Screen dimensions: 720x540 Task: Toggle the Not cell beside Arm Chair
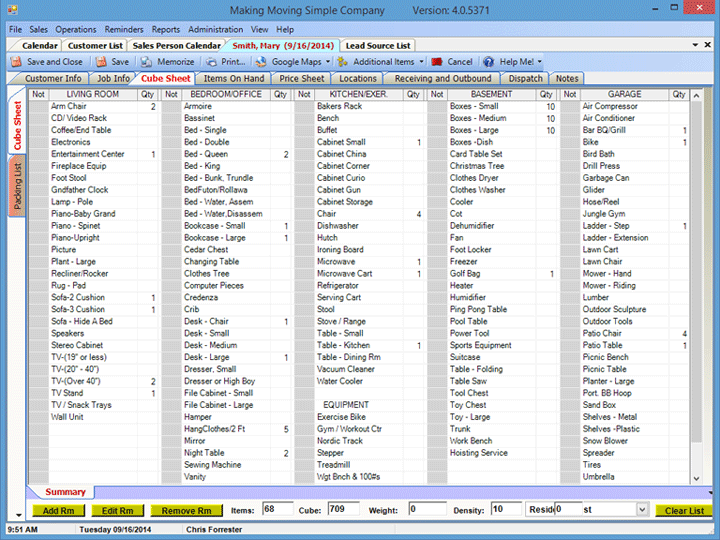point(39,106)
